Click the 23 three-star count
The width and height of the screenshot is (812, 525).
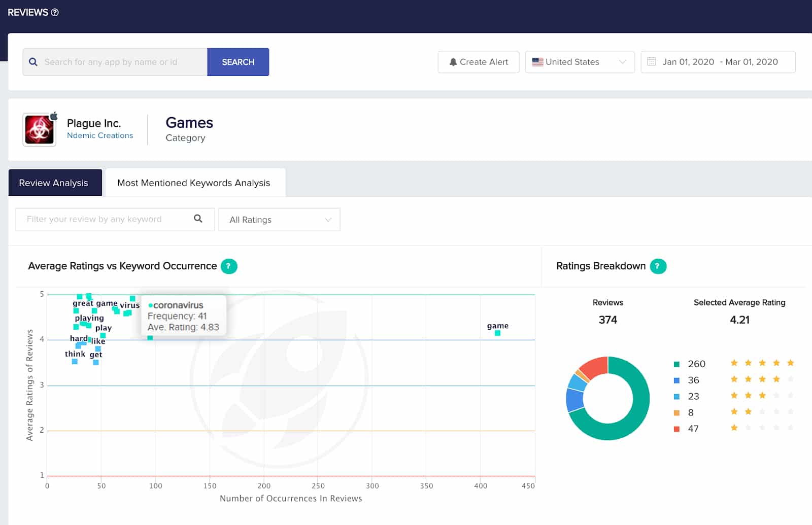[x=693, y=396]
